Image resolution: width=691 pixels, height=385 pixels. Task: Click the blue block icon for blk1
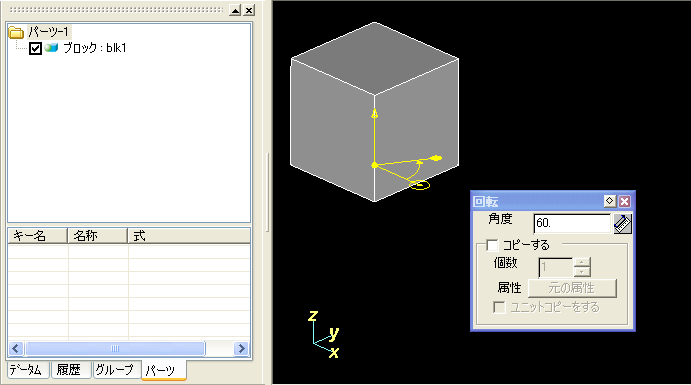pyautogui.click(x=51, y=47)
